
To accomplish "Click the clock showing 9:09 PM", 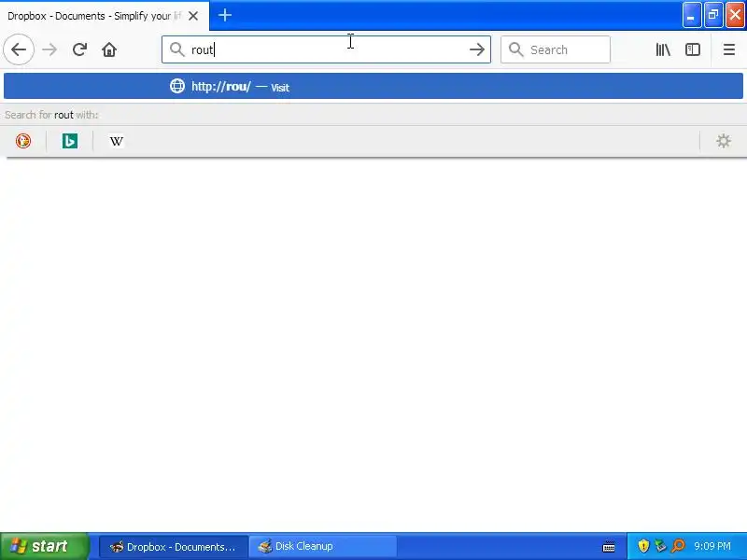I will (x=712, y=546).
